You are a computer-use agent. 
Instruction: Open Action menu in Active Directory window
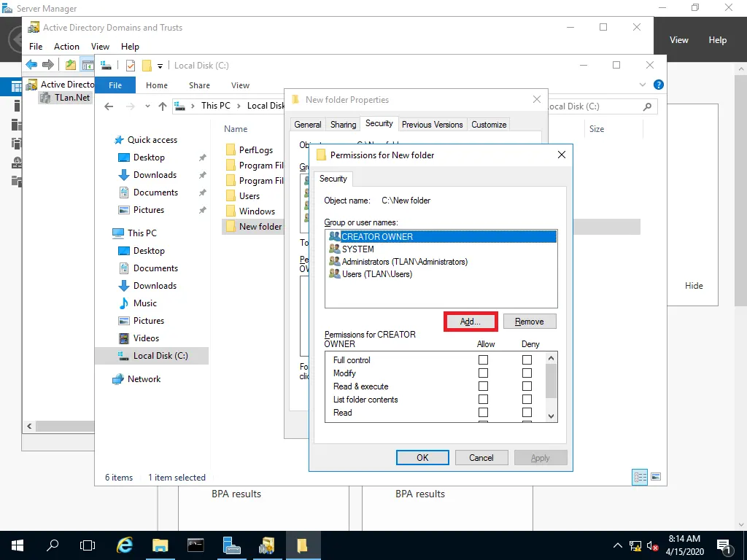[66, 46]
